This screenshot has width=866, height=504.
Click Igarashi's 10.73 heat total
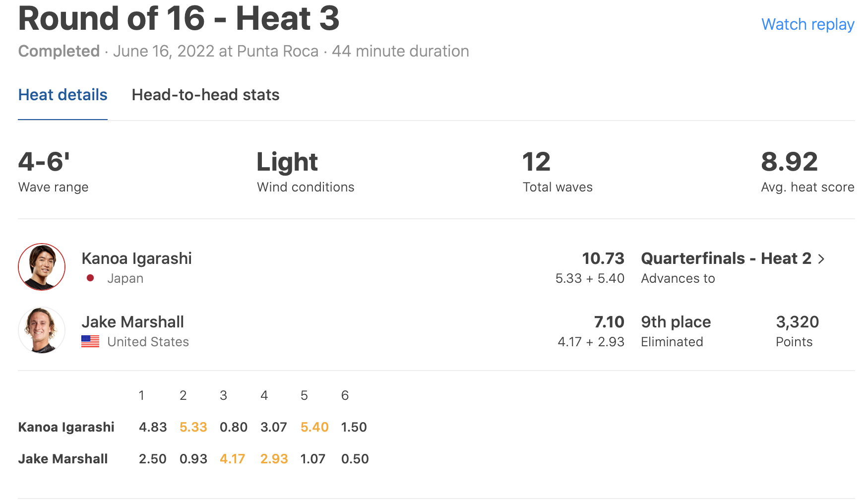pos(603,258)
